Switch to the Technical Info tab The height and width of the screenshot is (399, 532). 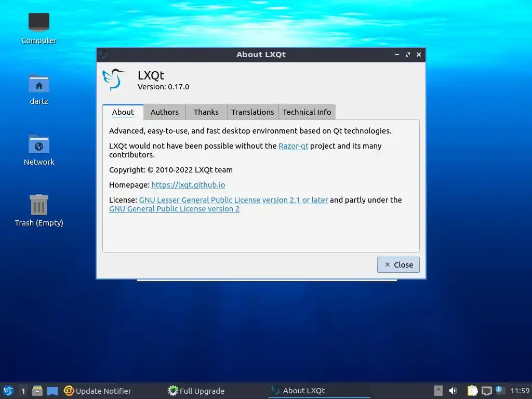point(307,112)
